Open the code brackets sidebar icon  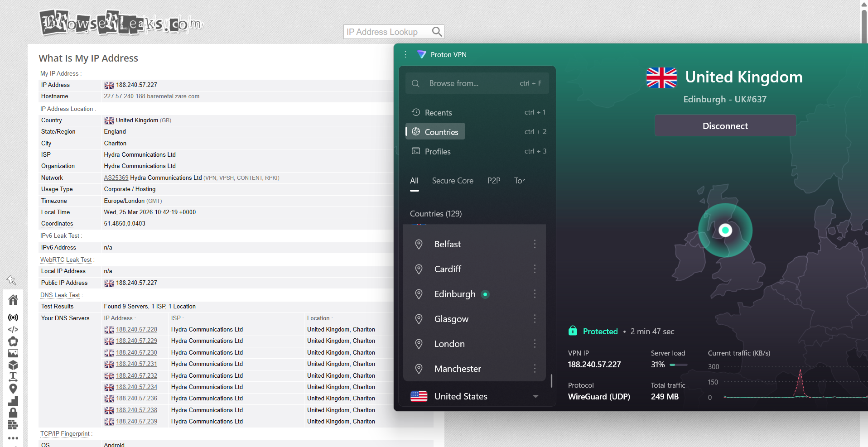(13, 329)
